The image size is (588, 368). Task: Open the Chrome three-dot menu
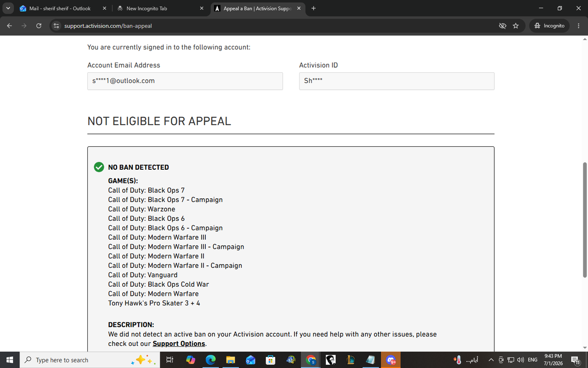[x=578, y=26]
